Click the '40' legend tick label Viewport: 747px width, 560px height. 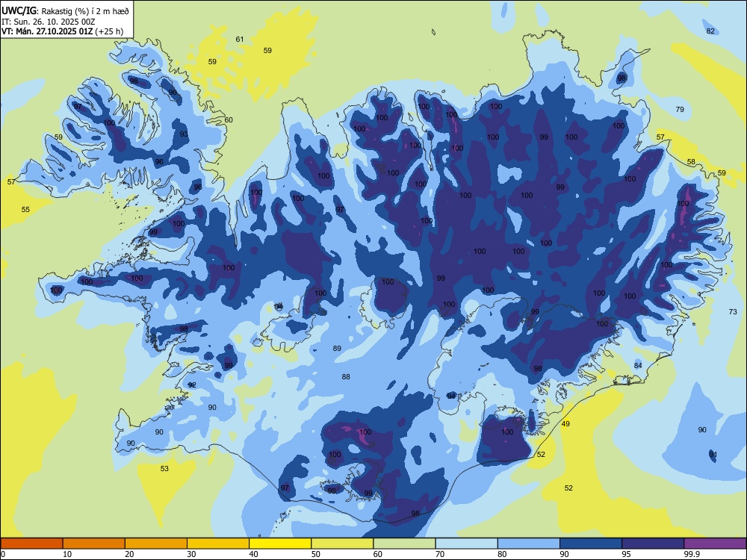click(253, 554)
